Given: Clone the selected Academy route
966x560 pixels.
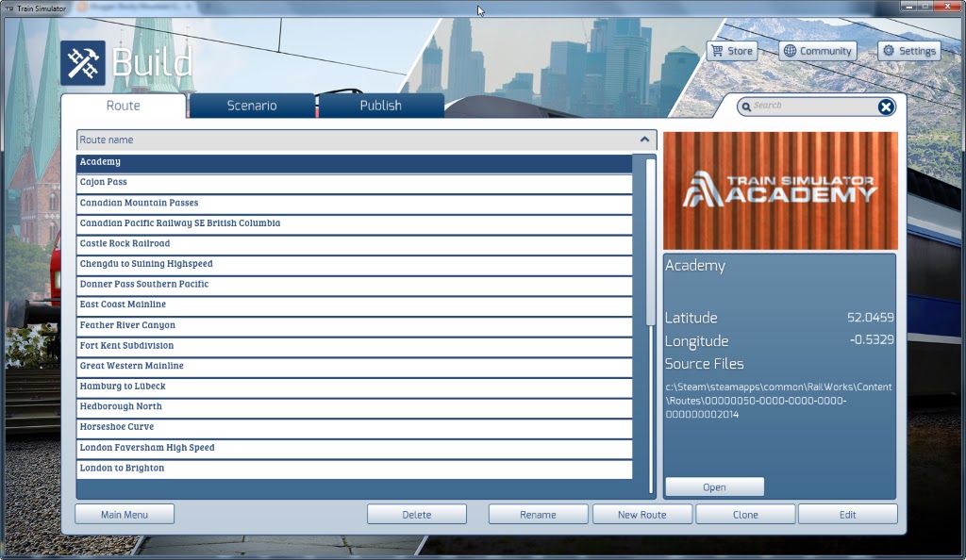Looking at the screenshot, I should pos(744,514).
